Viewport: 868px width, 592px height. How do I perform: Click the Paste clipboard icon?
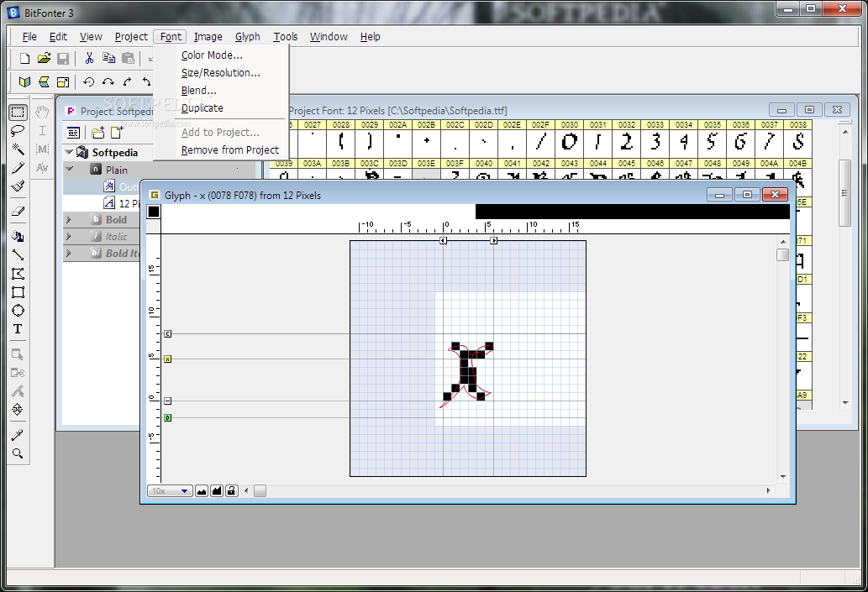(128, 58)
